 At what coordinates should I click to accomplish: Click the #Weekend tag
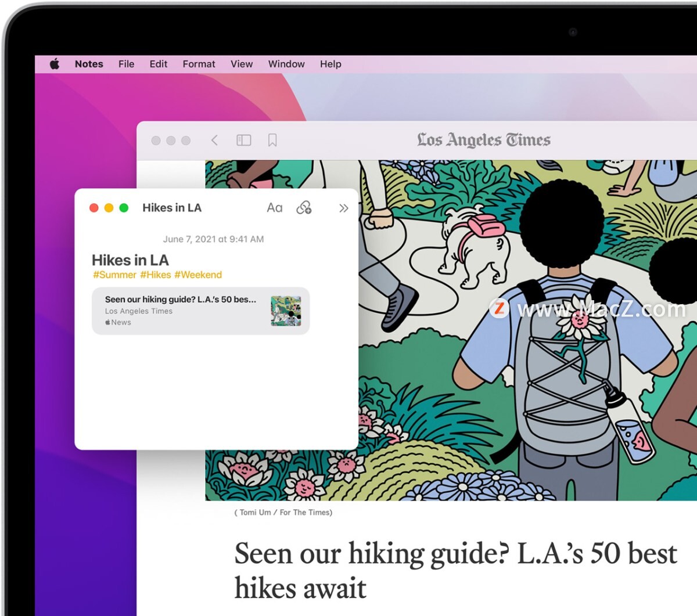pyautogui.click(x=198, y=275)
